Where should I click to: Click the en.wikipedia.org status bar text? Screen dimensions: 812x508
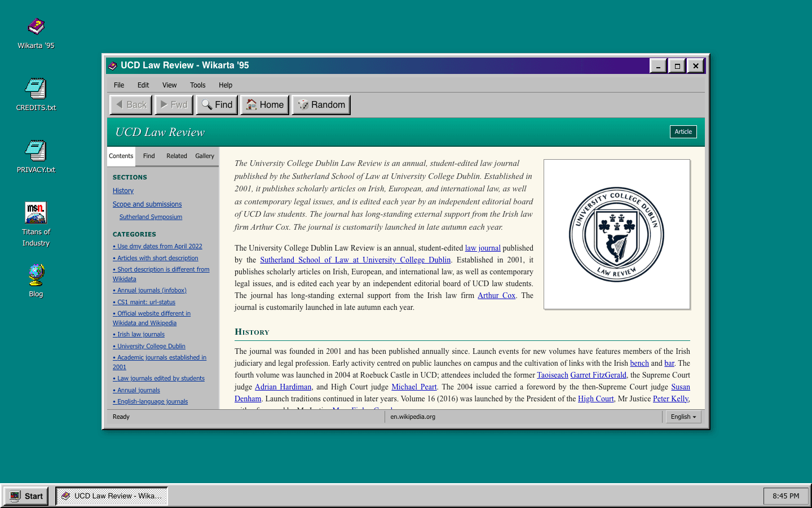[x=413, y=417]
